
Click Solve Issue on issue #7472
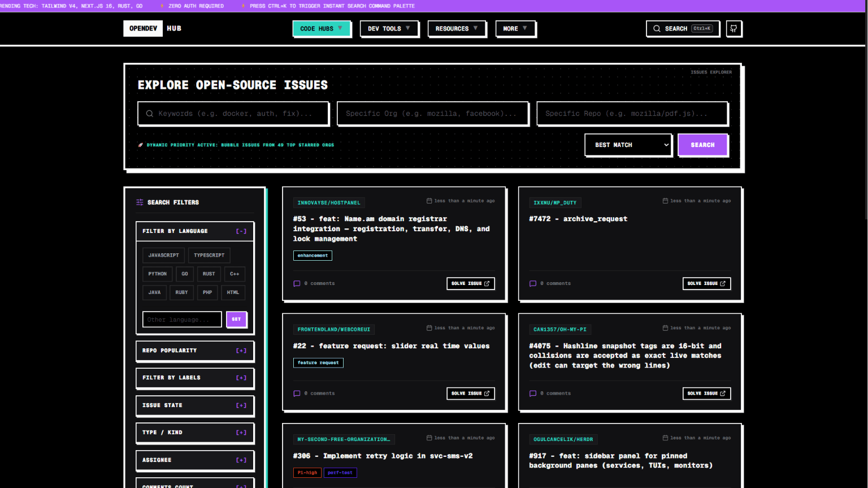click(x=706, y=283)
